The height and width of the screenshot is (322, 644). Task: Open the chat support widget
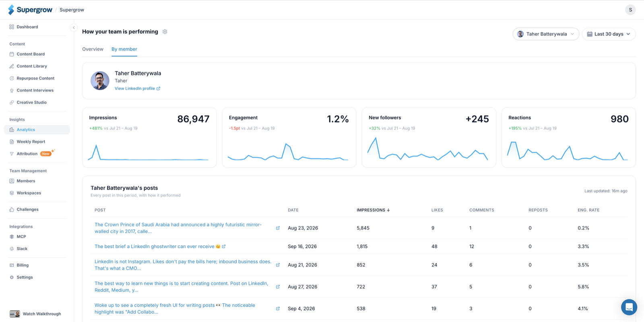(629, 307)
